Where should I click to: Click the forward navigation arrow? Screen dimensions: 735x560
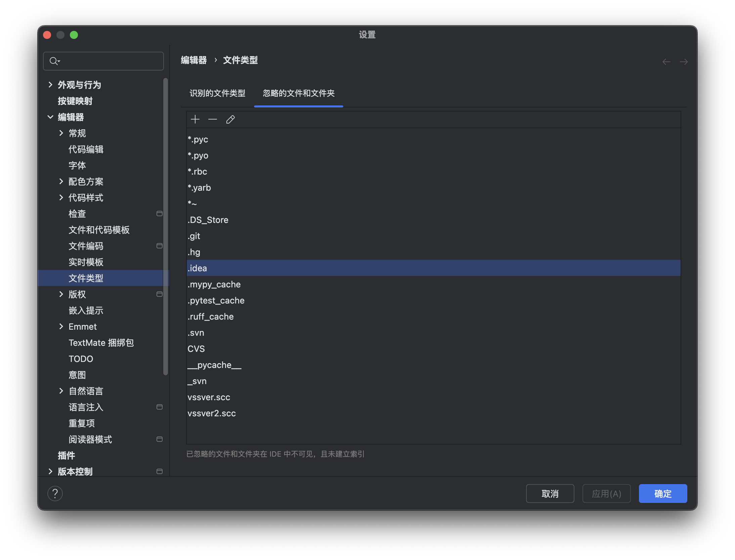coord(684,62)
